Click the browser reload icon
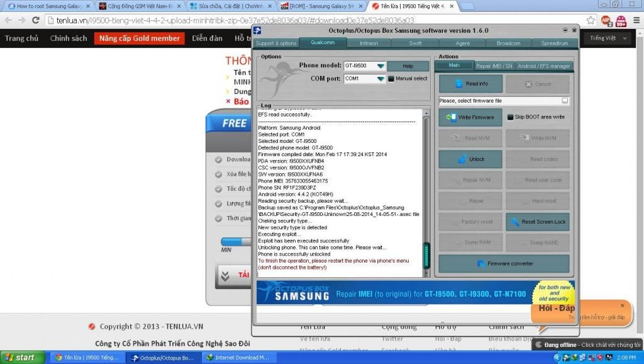 36,20
